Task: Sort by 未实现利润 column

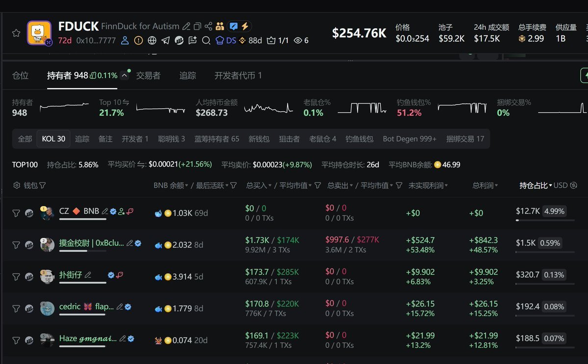Action: (x=428, y=185)
